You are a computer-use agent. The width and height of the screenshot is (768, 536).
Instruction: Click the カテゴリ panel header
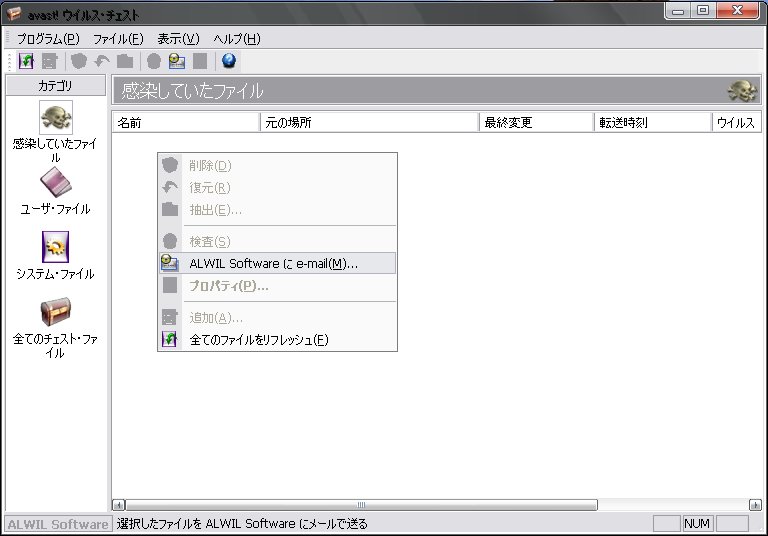coord(55,85)
